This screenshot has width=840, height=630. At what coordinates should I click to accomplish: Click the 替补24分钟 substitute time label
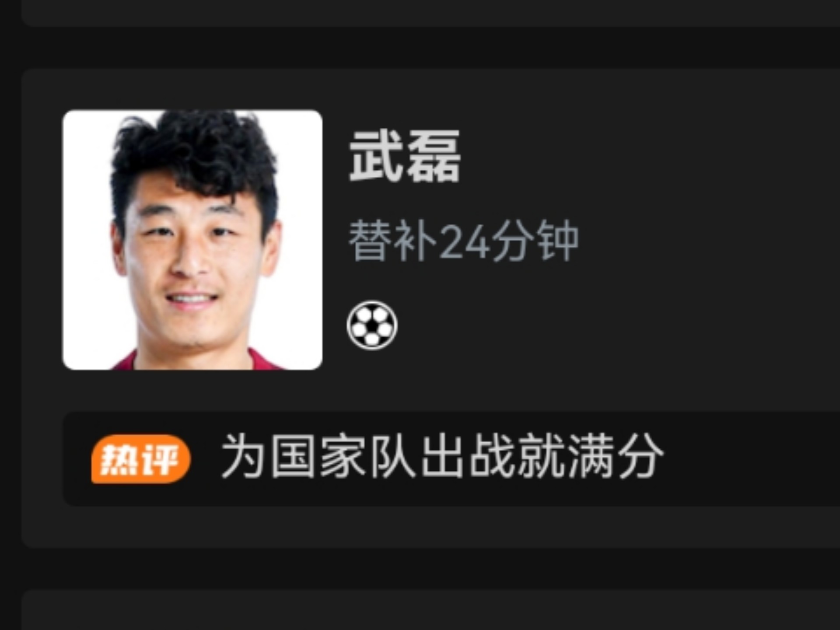point(464,241)
